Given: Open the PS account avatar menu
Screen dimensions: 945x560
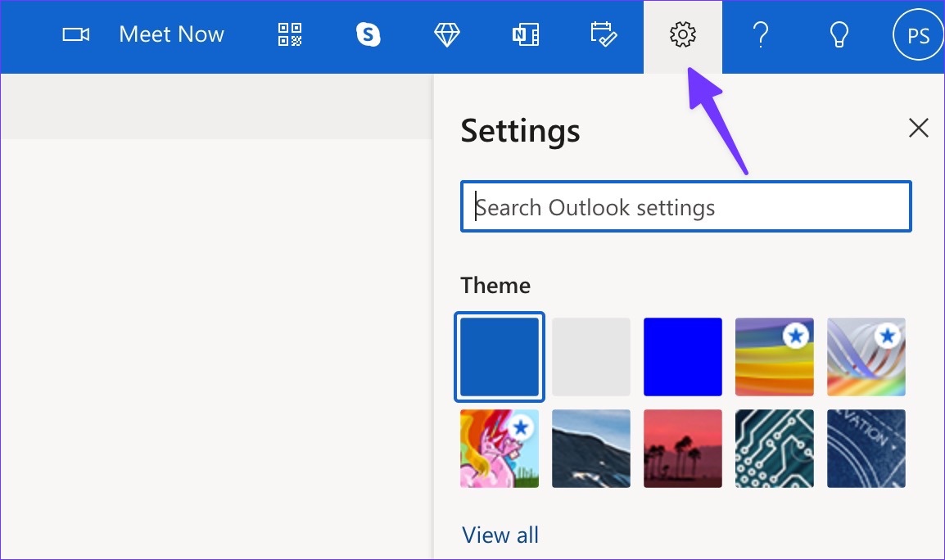Looking at the screenshot, I should pyautogui.click(x=917, y=35).
